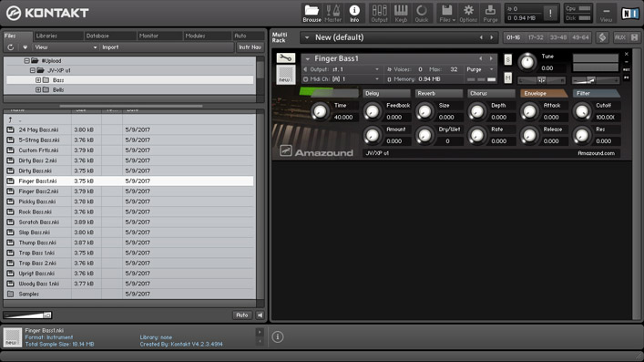Show the Output mixer

[x=379, y=13]
